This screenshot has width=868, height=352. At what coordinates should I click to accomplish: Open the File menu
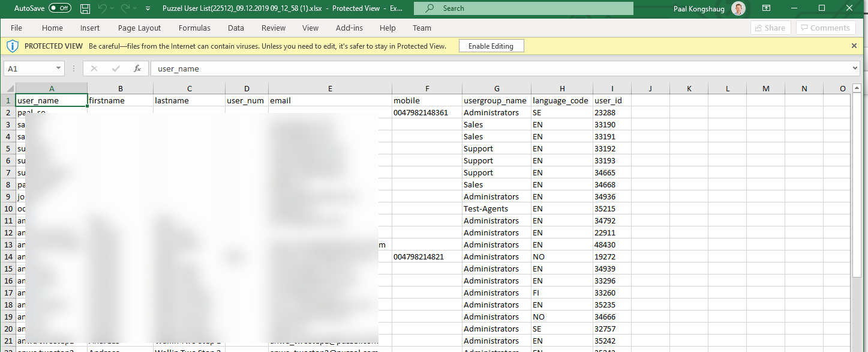tap(16, 28)
